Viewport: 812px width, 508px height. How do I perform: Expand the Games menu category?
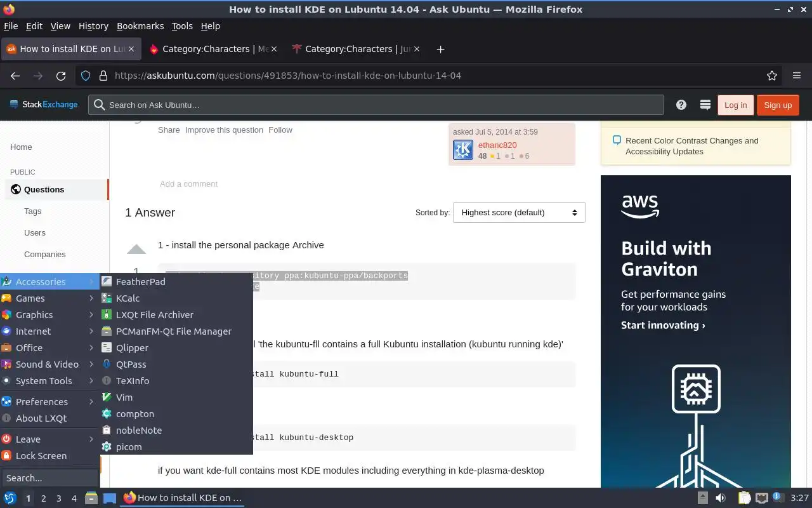(49, 298)
